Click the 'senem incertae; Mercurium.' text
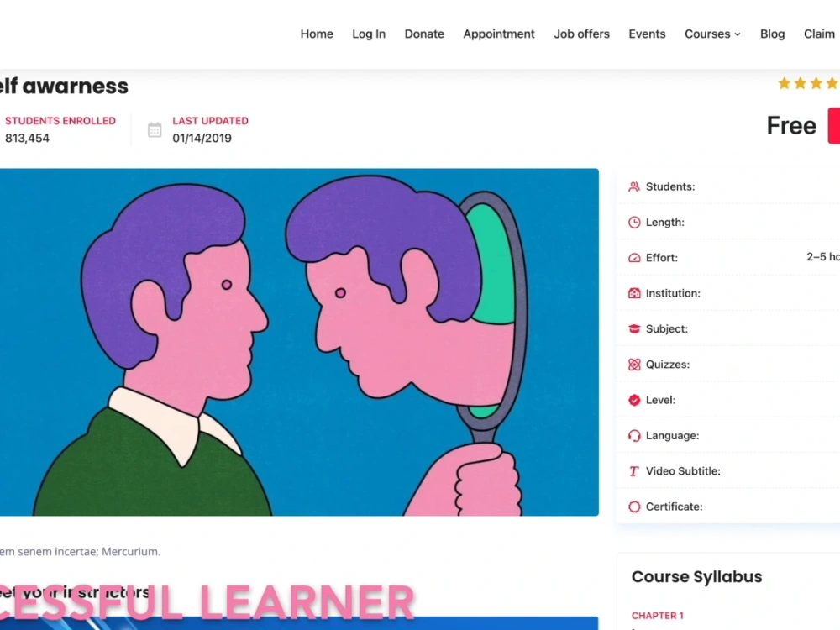Viewport: 840px width, 630px height. (89, 552)
